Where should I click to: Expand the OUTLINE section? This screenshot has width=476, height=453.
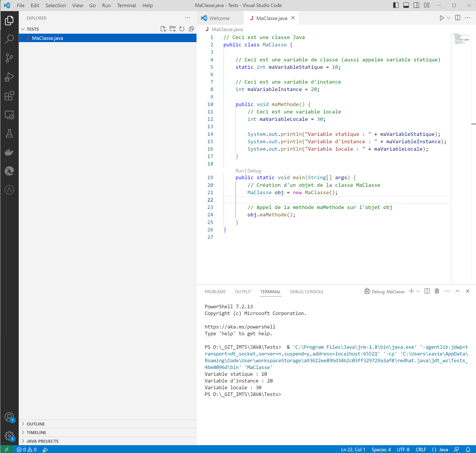(x=36, y=424)
